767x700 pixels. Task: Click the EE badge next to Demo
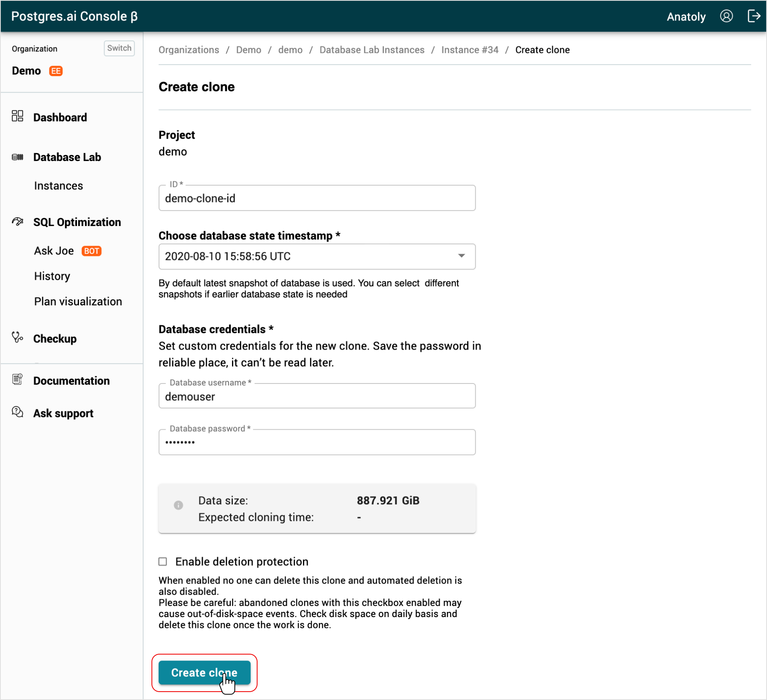[56, 71]
